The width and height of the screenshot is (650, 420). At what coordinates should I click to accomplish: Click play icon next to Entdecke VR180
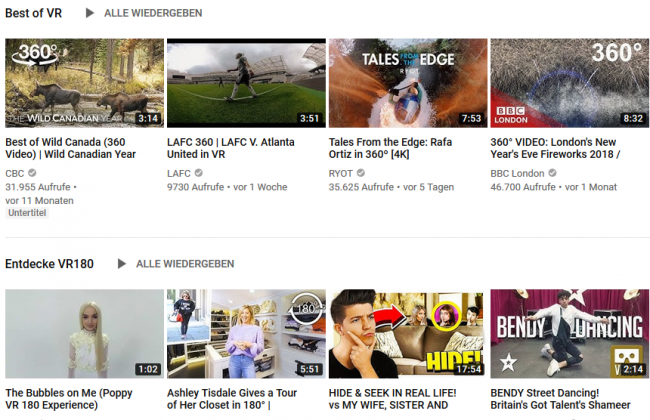coord(122,264)
